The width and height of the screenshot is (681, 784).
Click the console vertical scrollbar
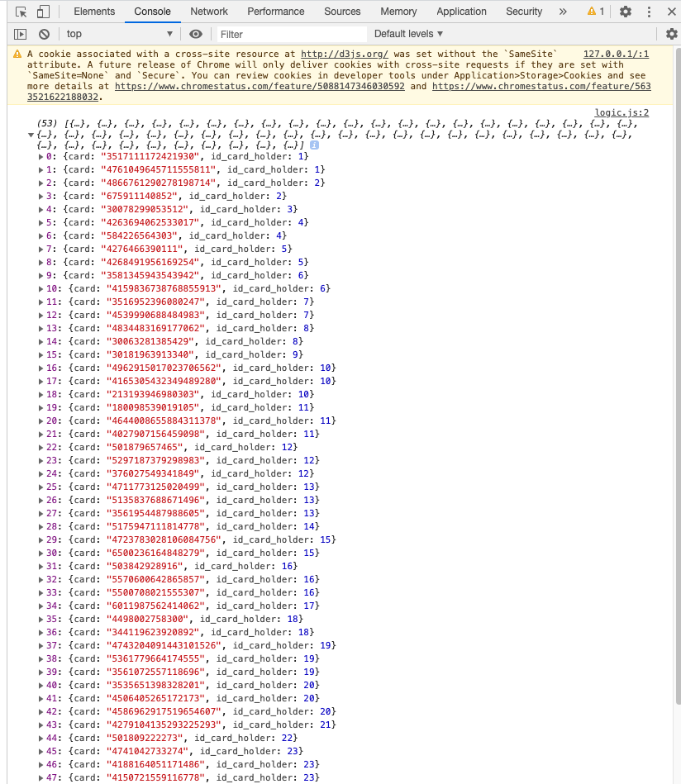(677, 375)
